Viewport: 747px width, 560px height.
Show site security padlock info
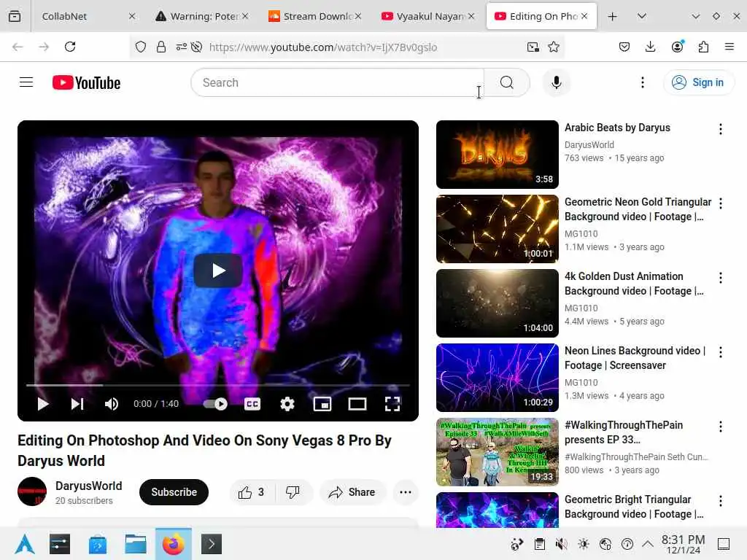pyautogui.click(x=161, y=47)
